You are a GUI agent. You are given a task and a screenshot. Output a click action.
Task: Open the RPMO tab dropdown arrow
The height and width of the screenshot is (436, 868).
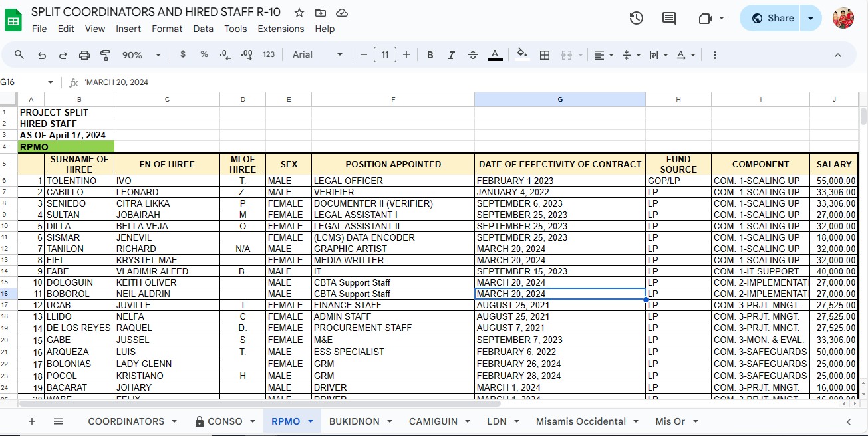pos(311,421)
